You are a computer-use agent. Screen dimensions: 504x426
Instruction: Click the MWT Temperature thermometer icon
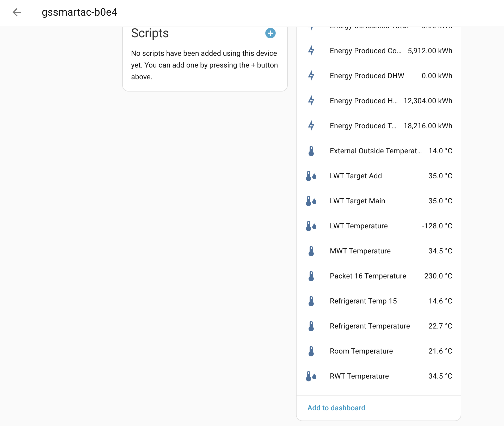[311, 251]
